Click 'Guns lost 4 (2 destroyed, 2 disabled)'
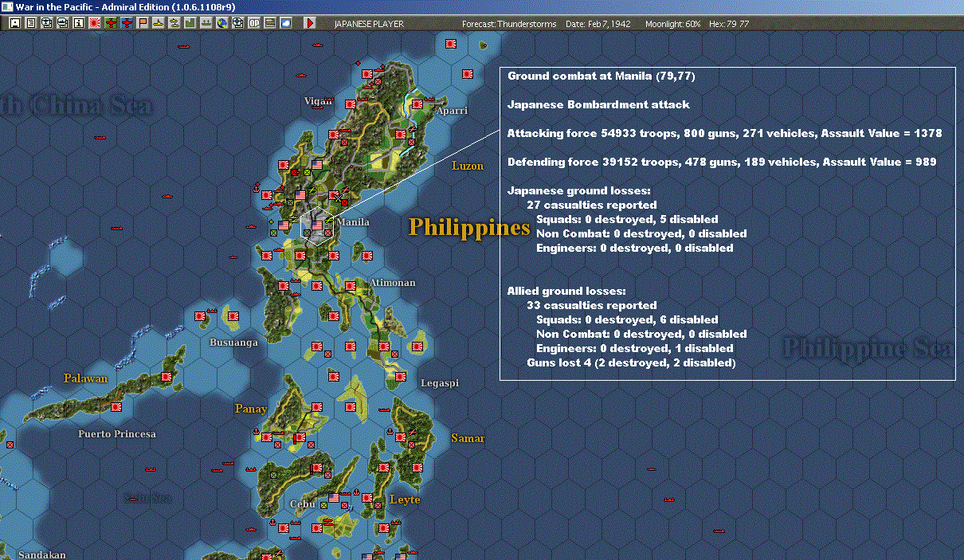 631,362
